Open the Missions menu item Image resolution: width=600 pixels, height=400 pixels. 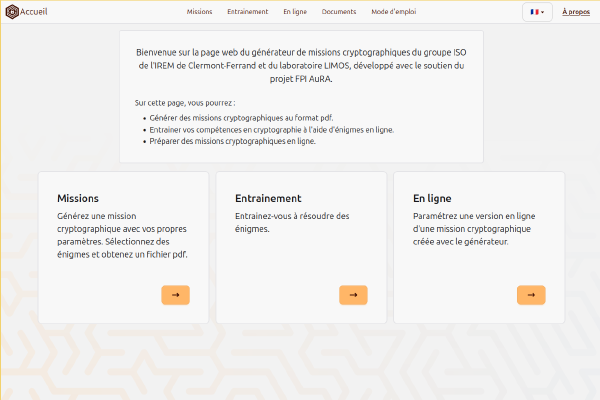coord(199,12)
